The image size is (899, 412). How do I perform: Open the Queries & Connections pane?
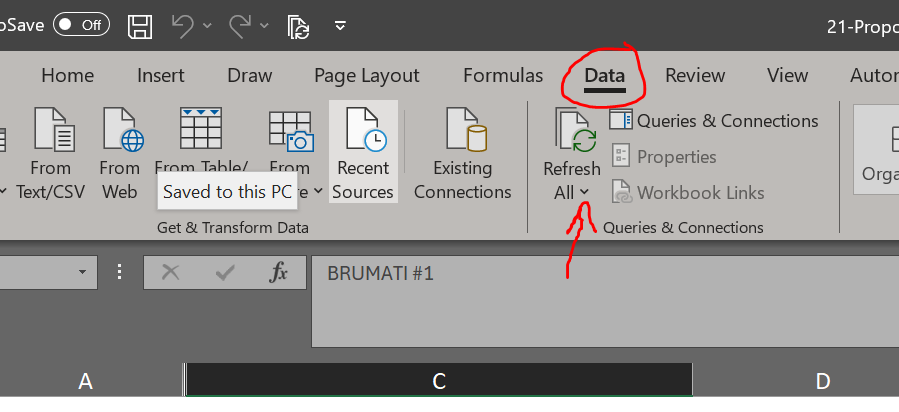(716, 121)
